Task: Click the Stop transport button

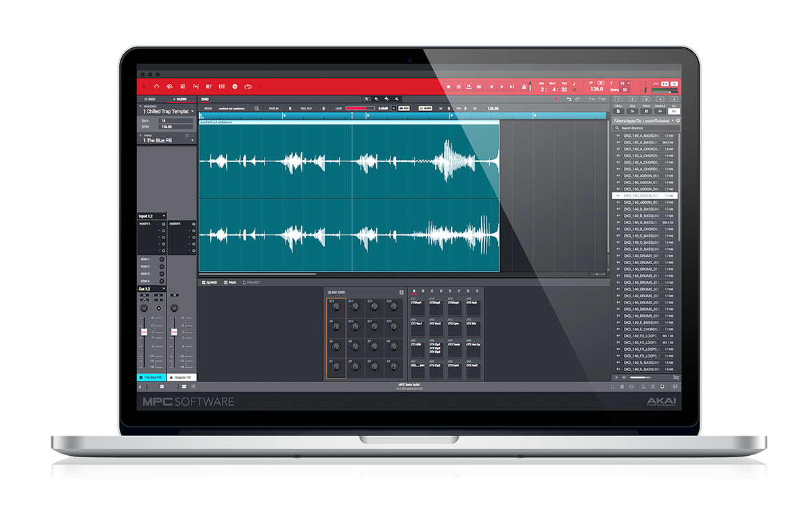Action: [491, 87]
